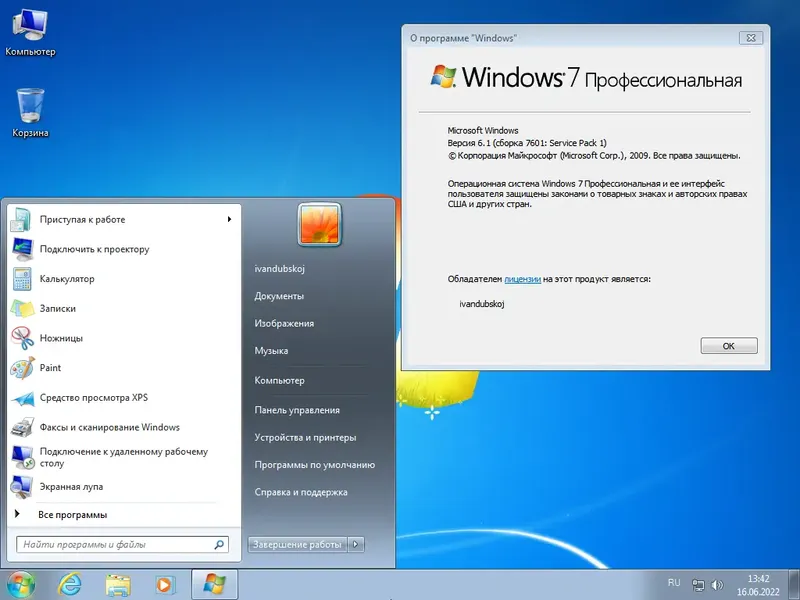
Task: Open Программы по умолчанию
Action: [315, 465]
